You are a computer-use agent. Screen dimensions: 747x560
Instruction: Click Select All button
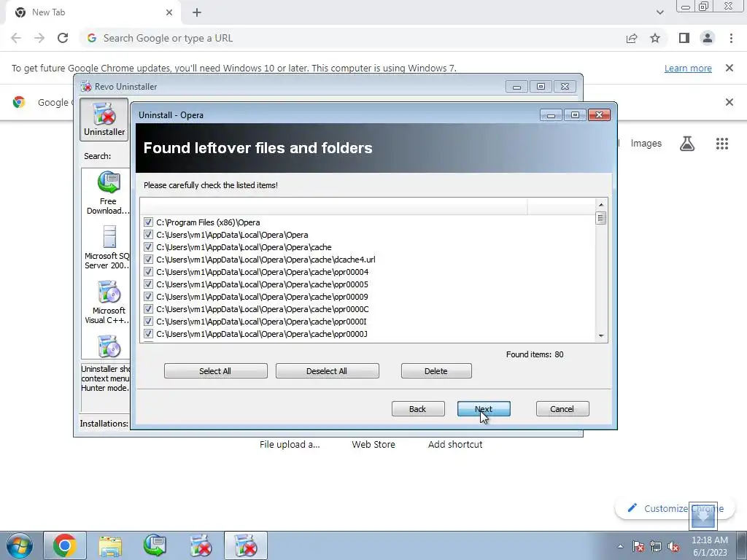[x=215, y=371]
